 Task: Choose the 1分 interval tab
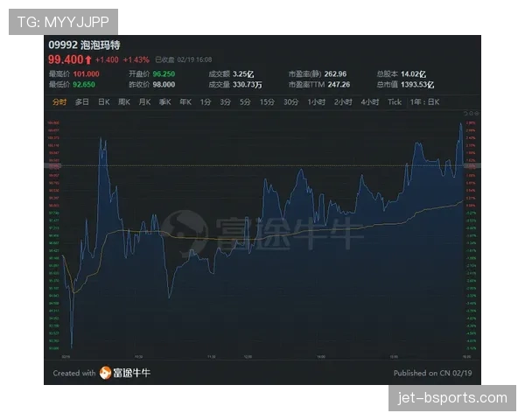click(206, 101)
